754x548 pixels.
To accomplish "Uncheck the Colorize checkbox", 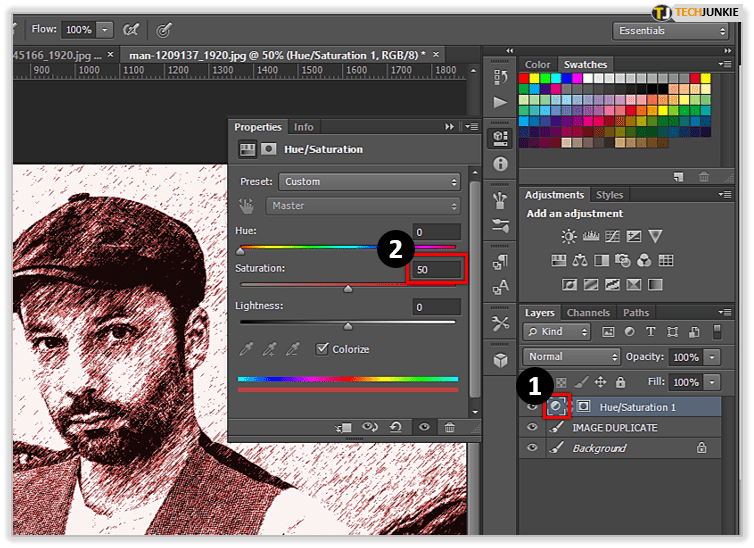I will click(x=322, y=349).
